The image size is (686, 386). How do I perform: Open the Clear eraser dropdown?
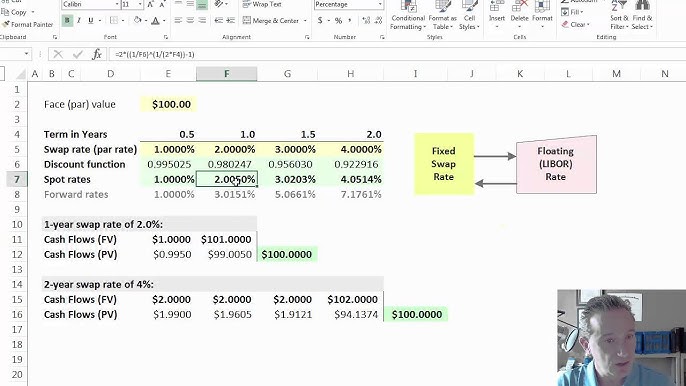576,25
